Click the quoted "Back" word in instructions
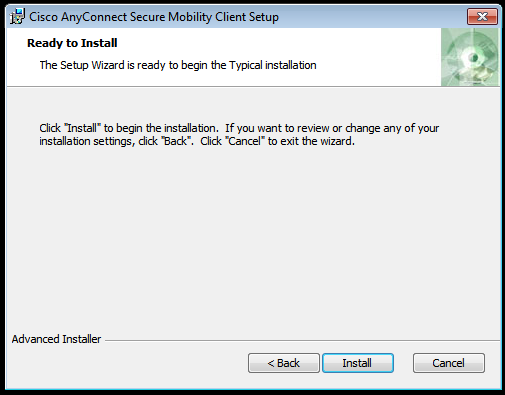505x395 pixels. tap(176, 141)
